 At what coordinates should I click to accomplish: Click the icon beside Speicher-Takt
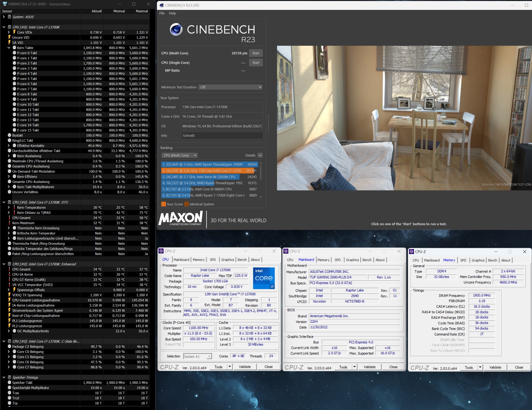[9, 382]
